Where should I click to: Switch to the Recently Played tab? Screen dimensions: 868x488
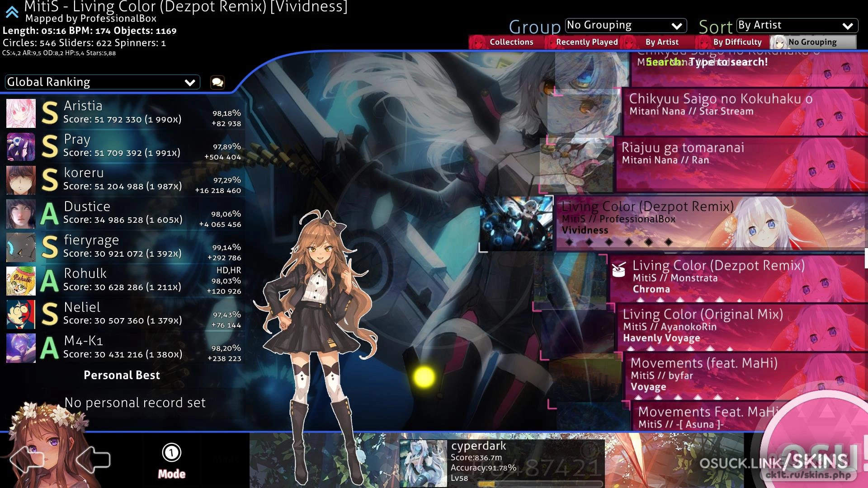586,42
